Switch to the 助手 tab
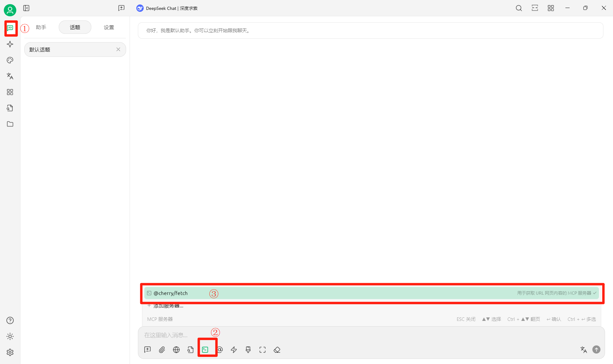613x364 pixels. [41, 27]
